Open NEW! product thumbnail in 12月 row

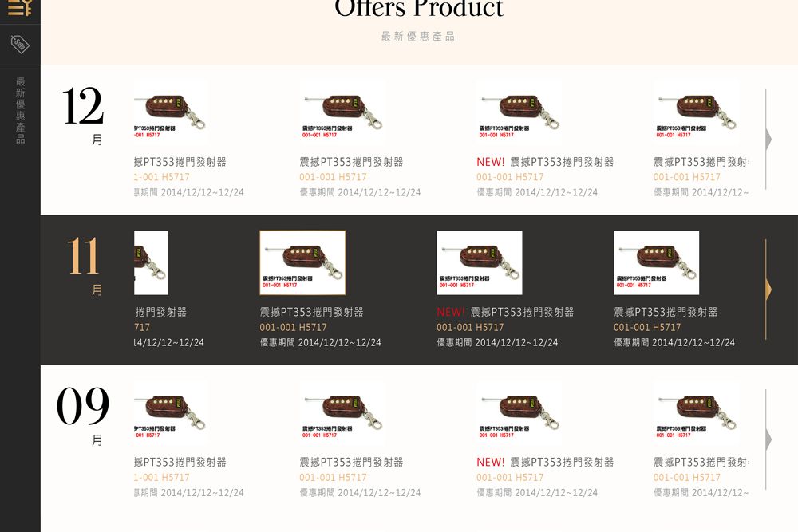[x=519, y=113]
